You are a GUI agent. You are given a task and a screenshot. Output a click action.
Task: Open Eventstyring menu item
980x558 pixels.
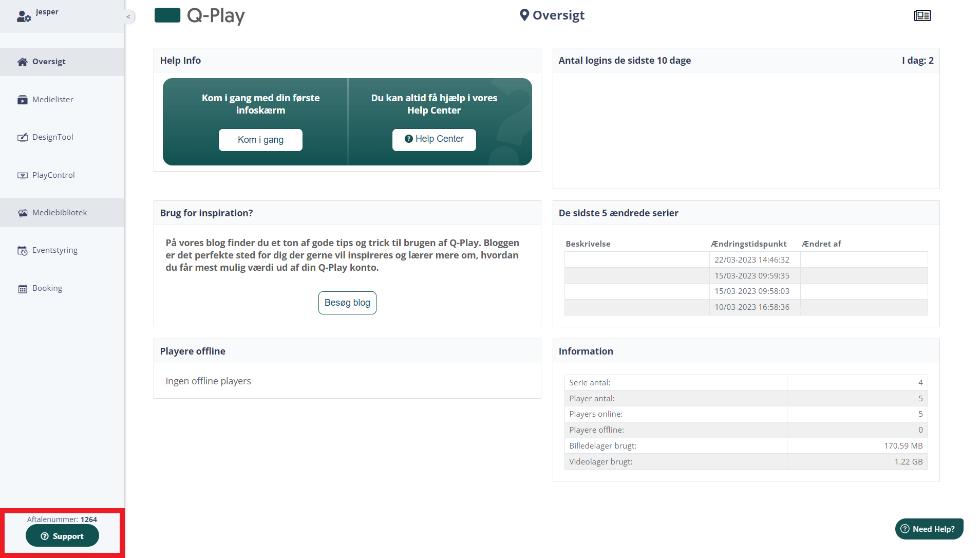coord(62,250)
